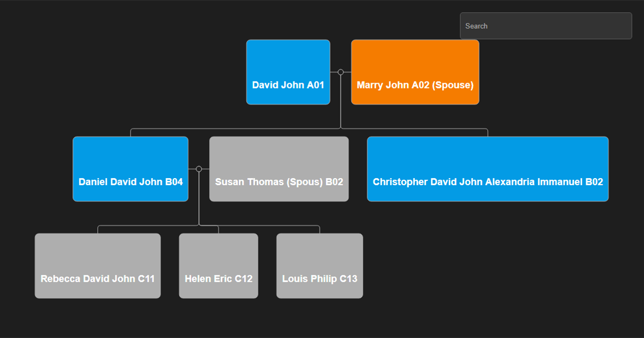Toggle selection of the orange spouse card
This screenshot has width=644, height=338.
(x=415, y=72)
